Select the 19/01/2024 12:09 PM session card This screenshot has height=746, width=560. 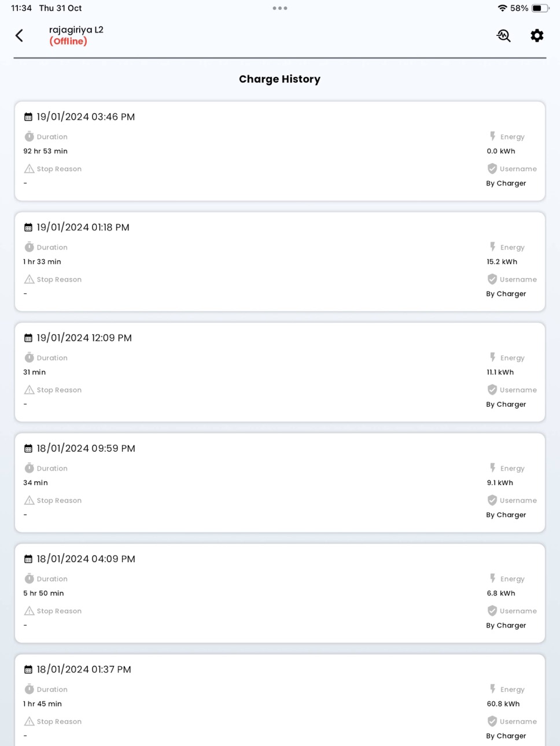280,372
